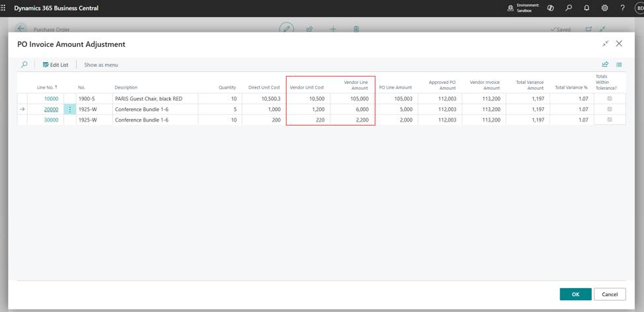The height and width of the screenshot is (312, 644).
Task: Open the Copilot icon in top bar
Action: (x=551, y=8)
